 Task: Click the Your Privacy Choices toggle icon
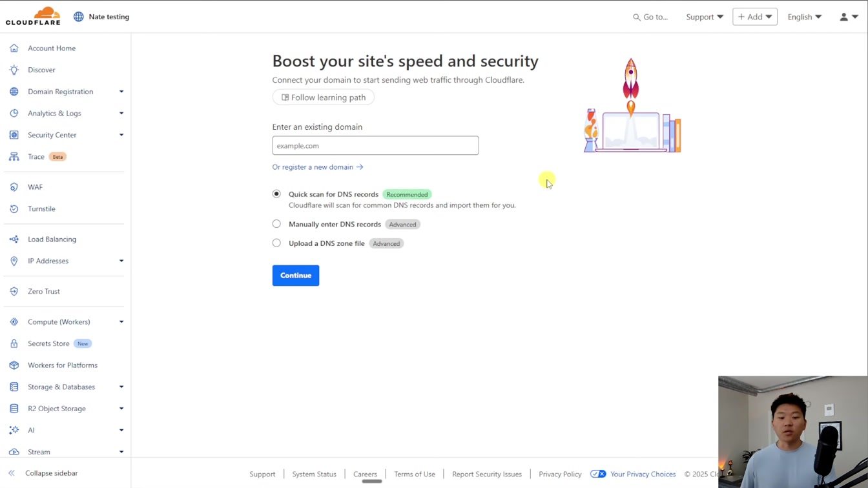coord(598,474)
